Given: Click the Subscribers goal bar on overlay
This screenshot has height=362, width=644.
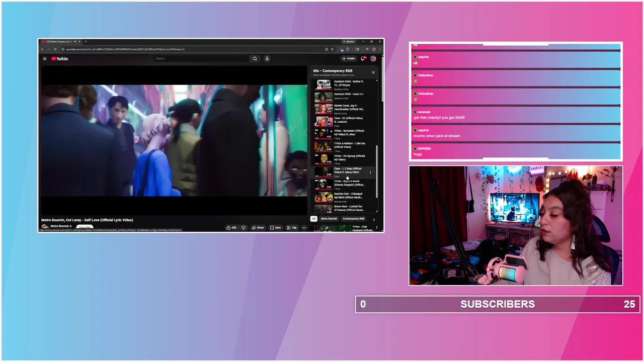Looking at the screenshot, I should 498,304.
